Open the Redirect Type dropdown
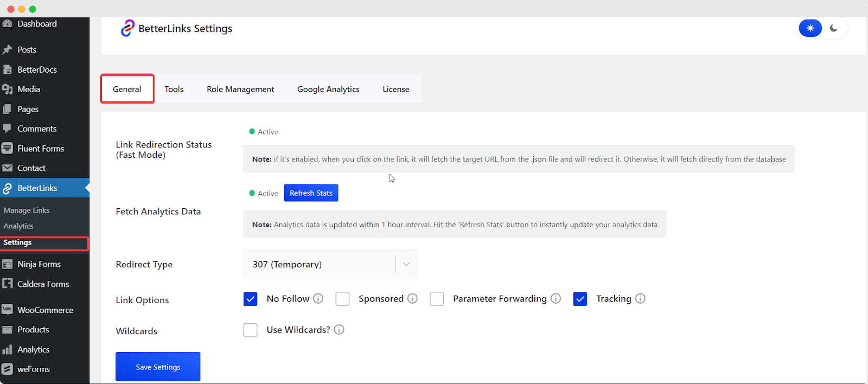Image resolution: width=868 pixels, height=384 pixels. (320, 264)
